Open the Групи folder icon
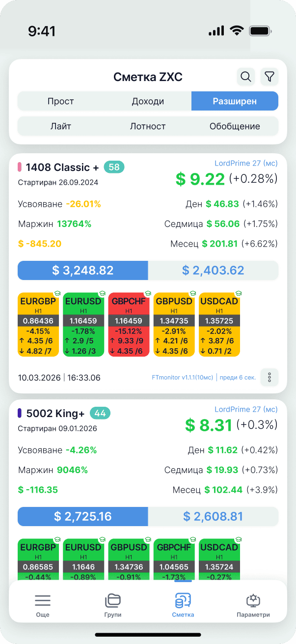Image resolution: width=296 pixels, height=644 pixels. [x=113, y=600]
